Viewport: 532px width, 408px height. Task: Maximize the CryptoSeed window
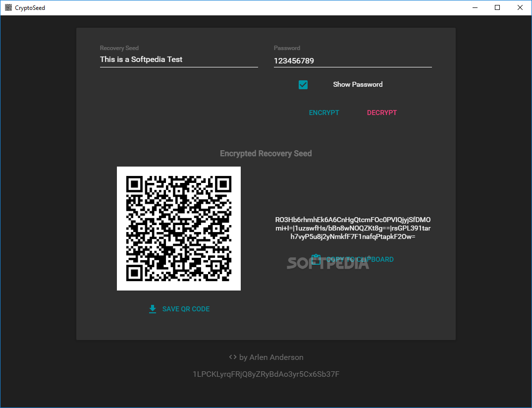coord(497,7)
